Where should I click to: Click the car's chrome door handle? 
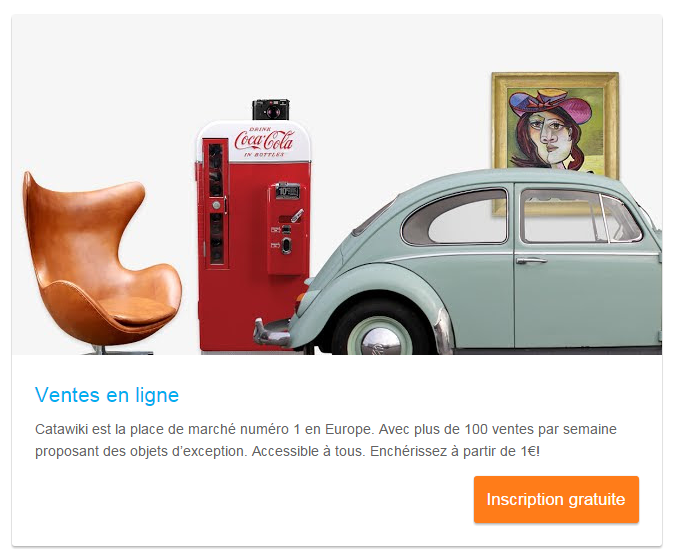click(531, 260)
